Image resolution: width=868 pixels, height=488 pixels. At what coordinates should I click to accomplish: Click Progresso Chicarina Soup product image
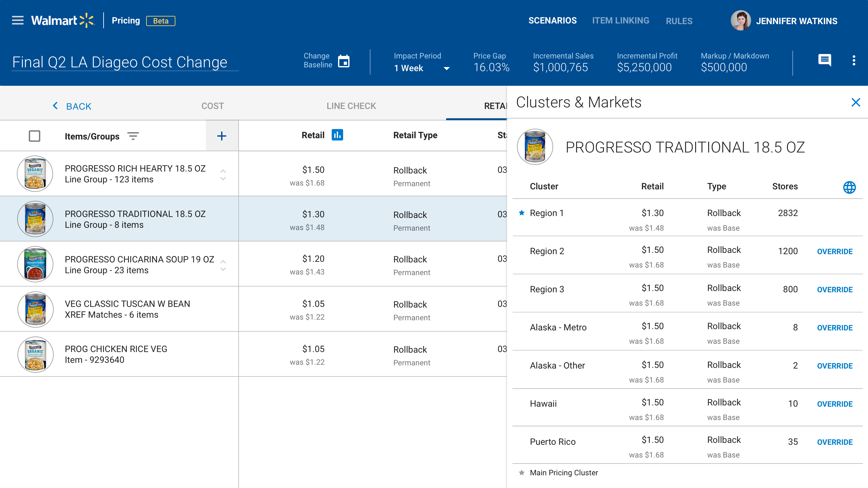[35, 264]
